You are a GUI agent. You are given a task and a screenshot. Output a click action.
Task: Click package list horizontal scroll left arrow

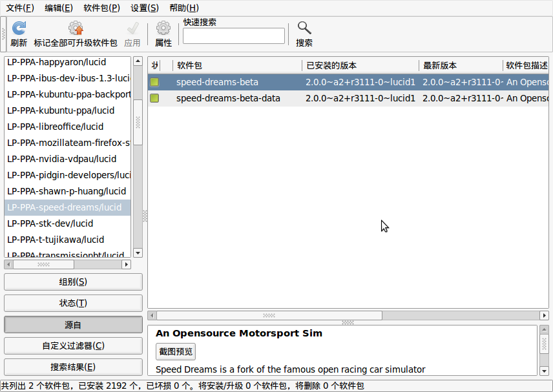[x=152, y=316]
